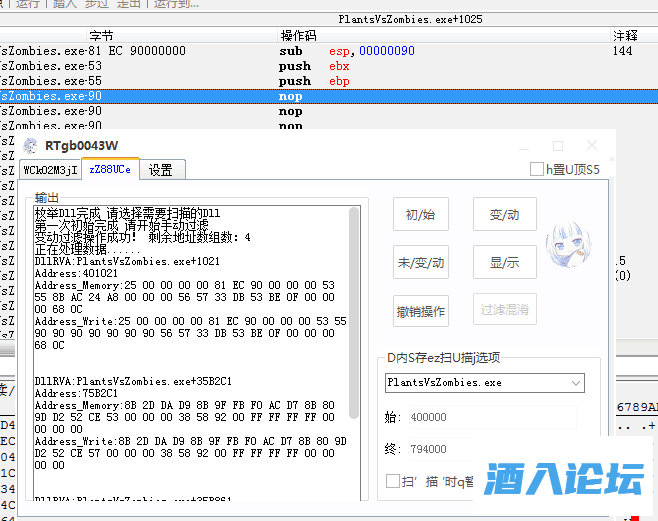Viewport: 658px width, 521px height.
Task: Click the RTgb0043W window title icon
Action: click(30, 146)
